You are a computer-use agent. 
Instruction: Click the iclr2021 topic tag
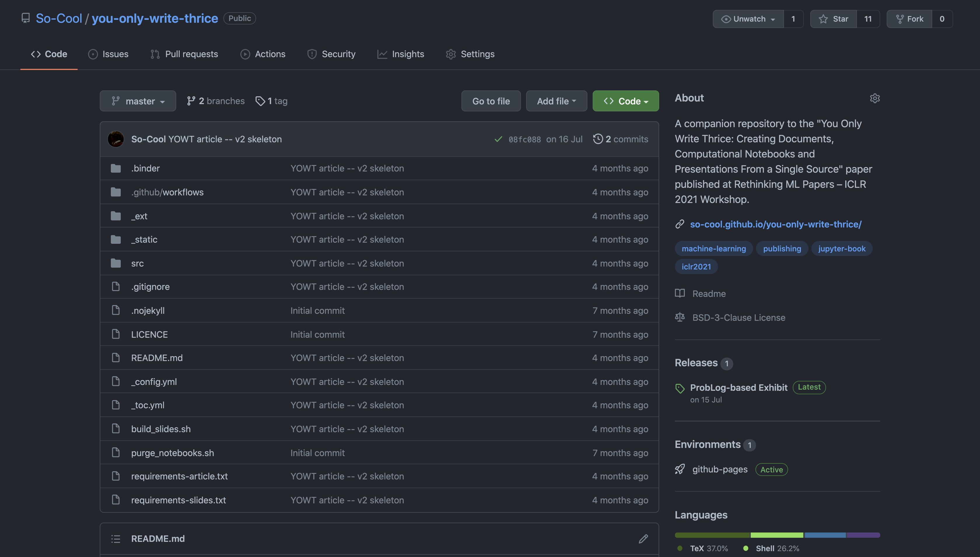tap(696, 267)
